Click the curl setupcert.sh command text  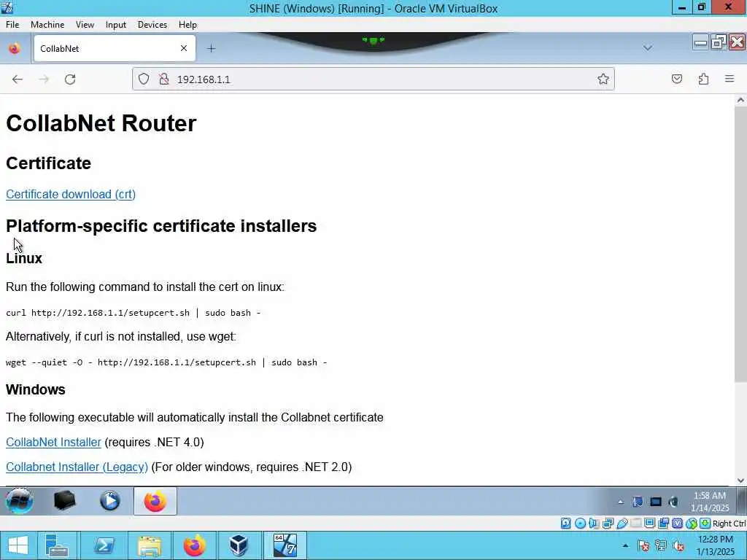(133, 313)
